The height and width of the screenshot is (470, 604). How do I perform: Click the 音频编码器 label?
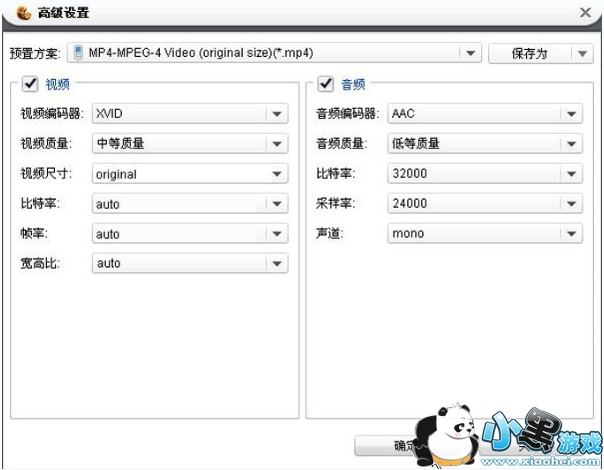coord(347,114)
